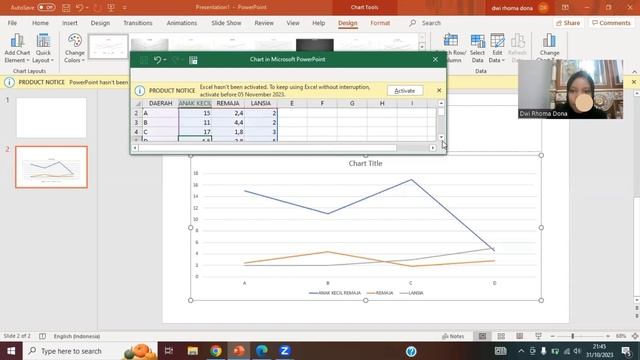This screenshot has width=640, height=360.
Task: Click the Activate button in Excel notice
Action: point(404,91)
